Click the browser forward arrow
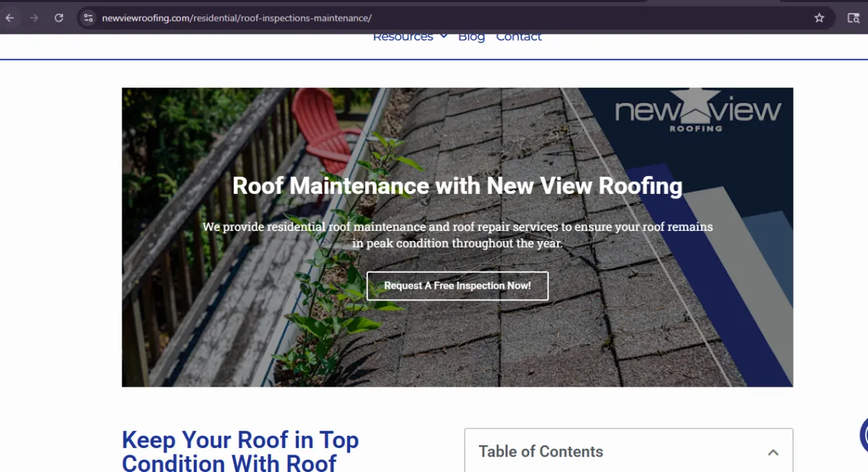 (33, 18)
